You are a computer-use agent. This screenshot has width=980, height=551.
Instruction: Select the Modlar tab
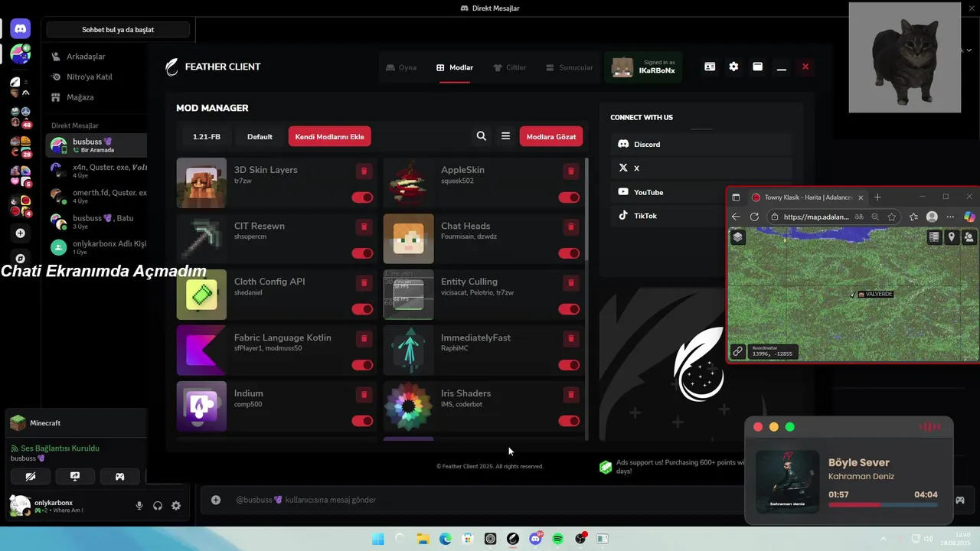[x=455, y=67]
